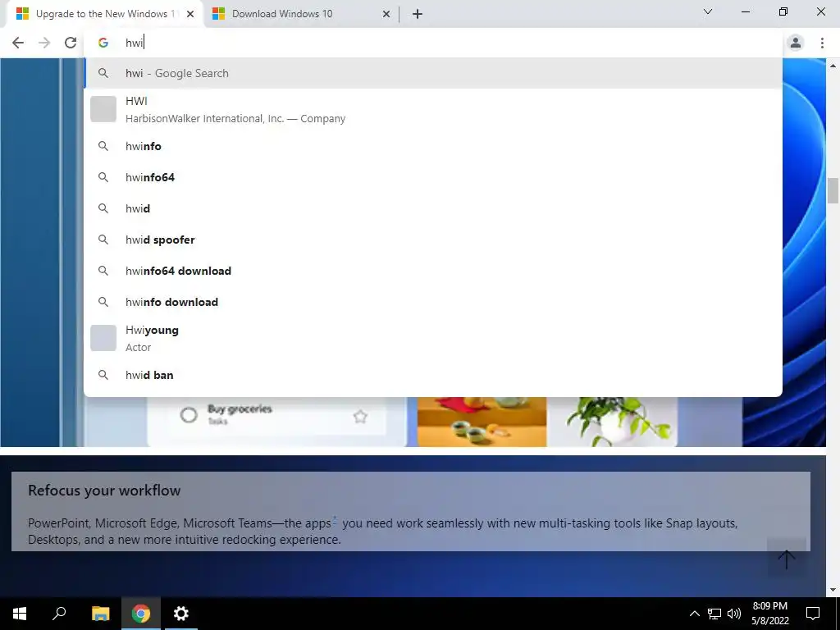
Task: Select the exact suggestion hwid
Action: 433,208
